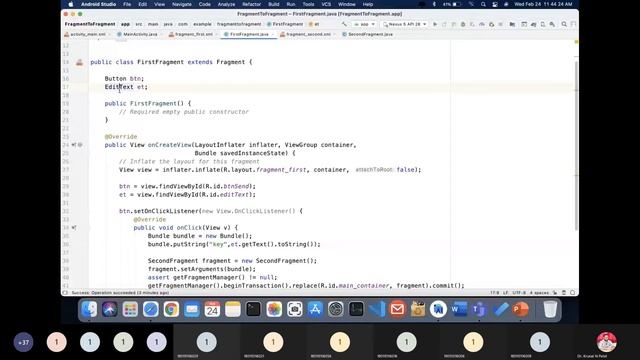Open Microsoft Word from the Dock
Screen dimensions: 640x360
coord(459,309)
